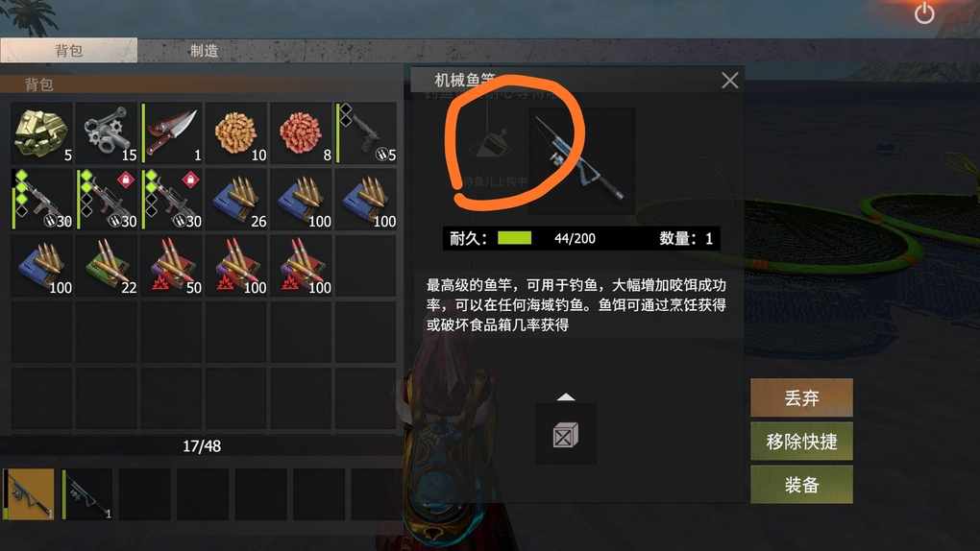Click the 丢弃 button
Screen dimensions: 980x551
[x=801, y=398]
